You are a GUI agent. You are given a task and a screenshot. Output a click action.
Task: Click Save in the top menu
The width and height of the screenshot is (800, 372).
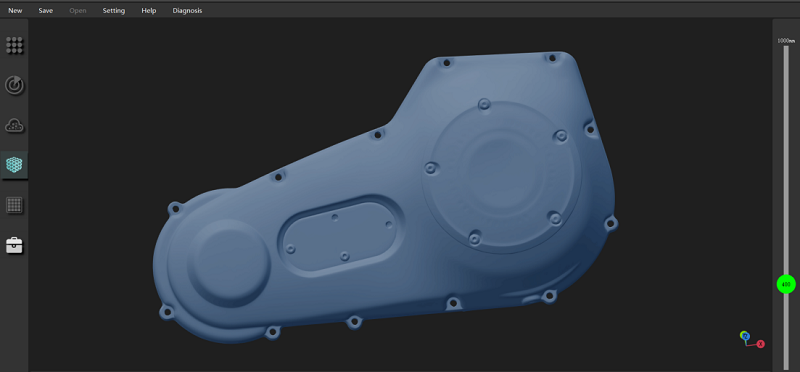point(45,11)
